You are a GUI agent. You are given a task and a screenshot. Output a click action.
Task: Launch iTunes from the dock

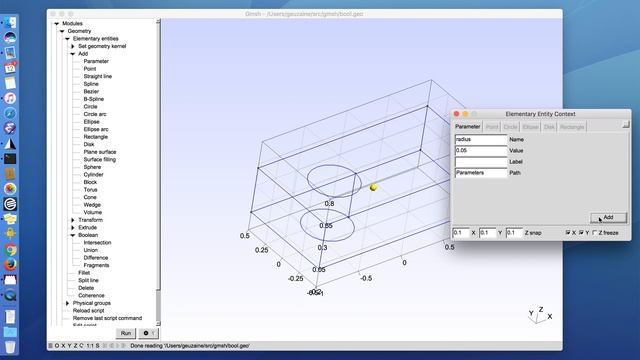pyautogui.click(x=10, y=98)
